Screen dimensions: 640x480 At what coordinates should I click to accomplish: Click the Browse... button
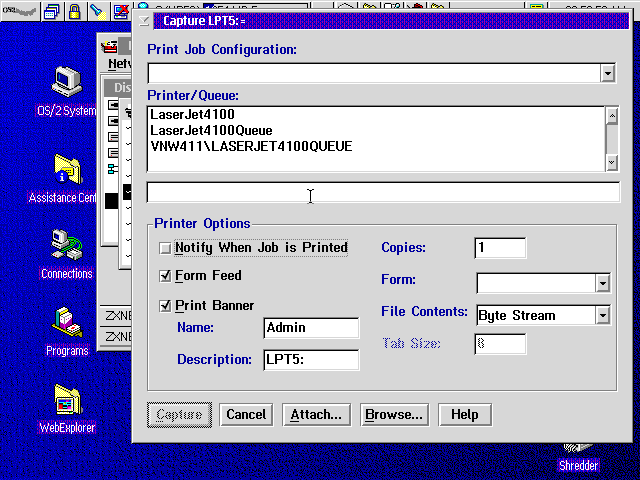point(394,414)
